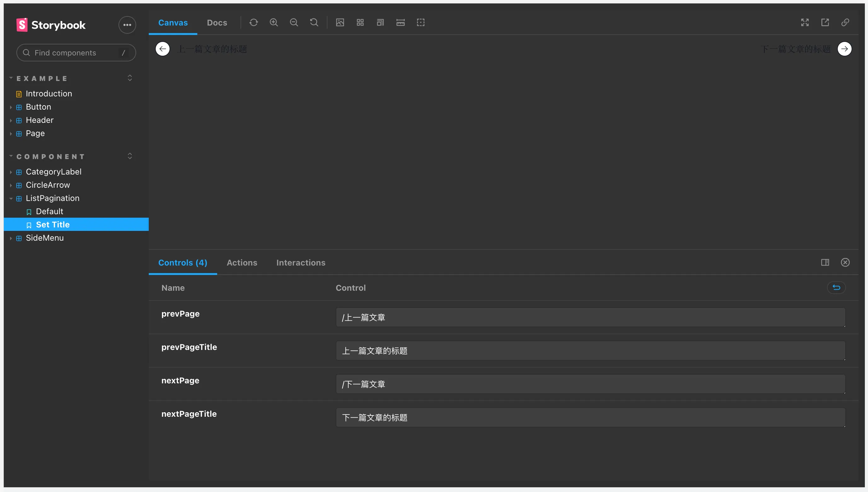
Task: Enable the measure tool
Action: point(400,23)
